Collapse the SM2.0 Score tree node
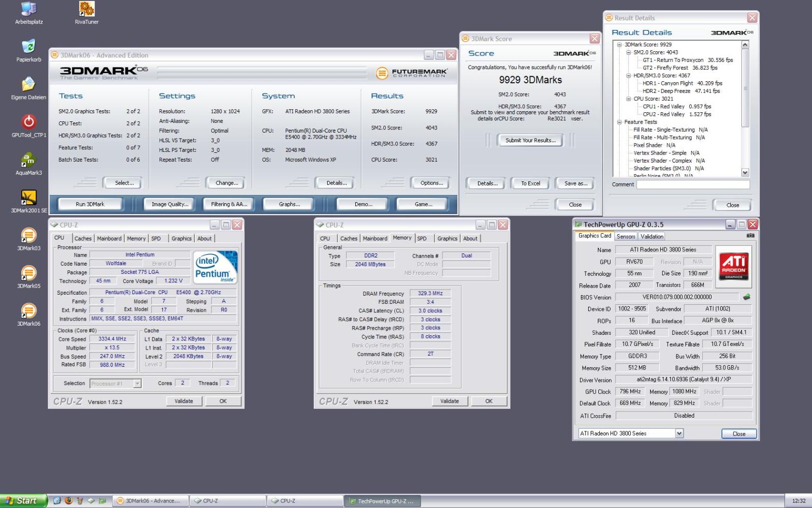The height and width of the screenshot is (508, 812). [628, 52]
